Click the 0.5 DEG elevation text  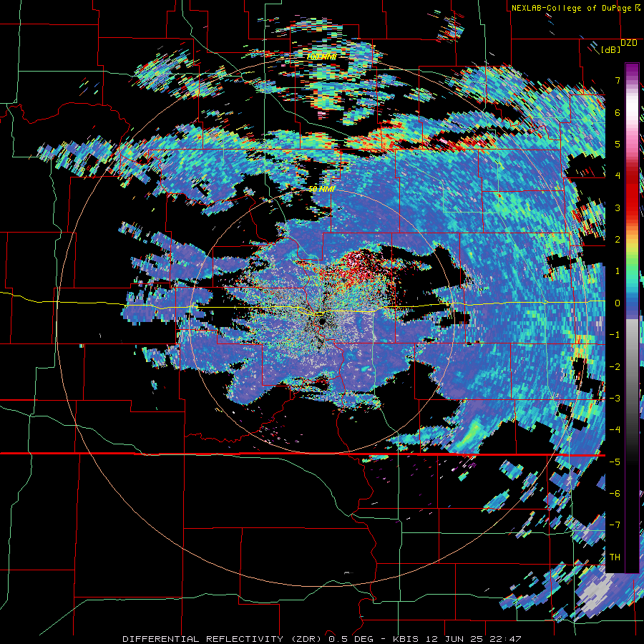click(x=351, y=639)
